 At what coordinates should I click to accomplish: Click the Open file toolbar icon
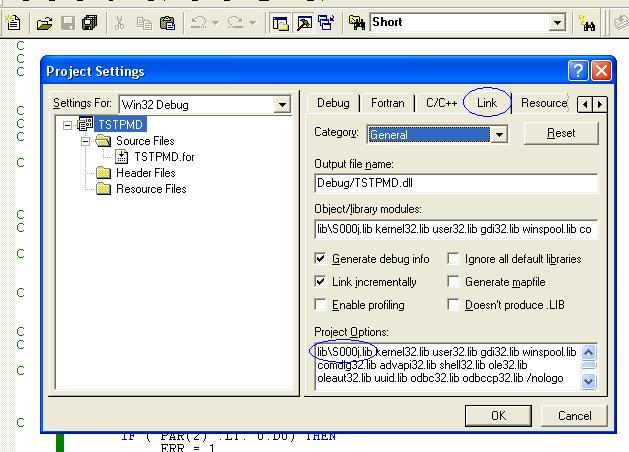click(44, 22)
